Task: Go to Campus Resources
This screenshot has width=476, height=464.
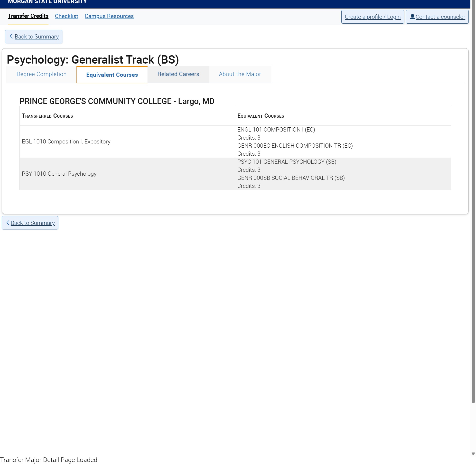Action: tap(109, 16)
